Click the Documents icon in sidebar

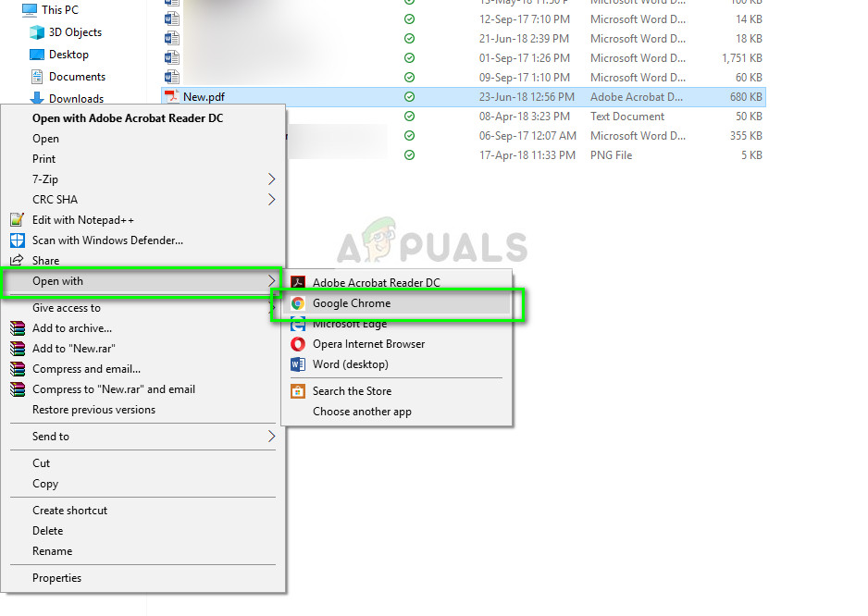click(37, 77)
